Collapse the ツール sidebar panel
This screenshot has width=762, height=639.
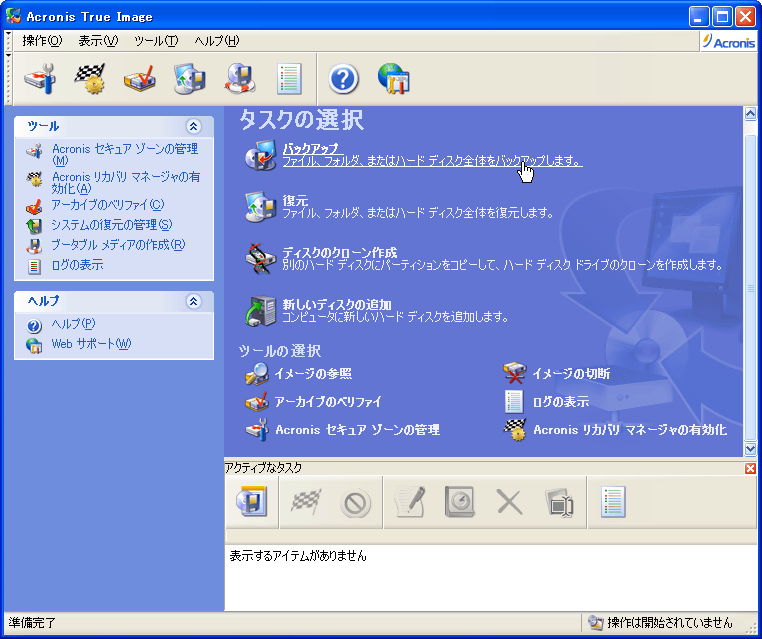pos(193,126)
